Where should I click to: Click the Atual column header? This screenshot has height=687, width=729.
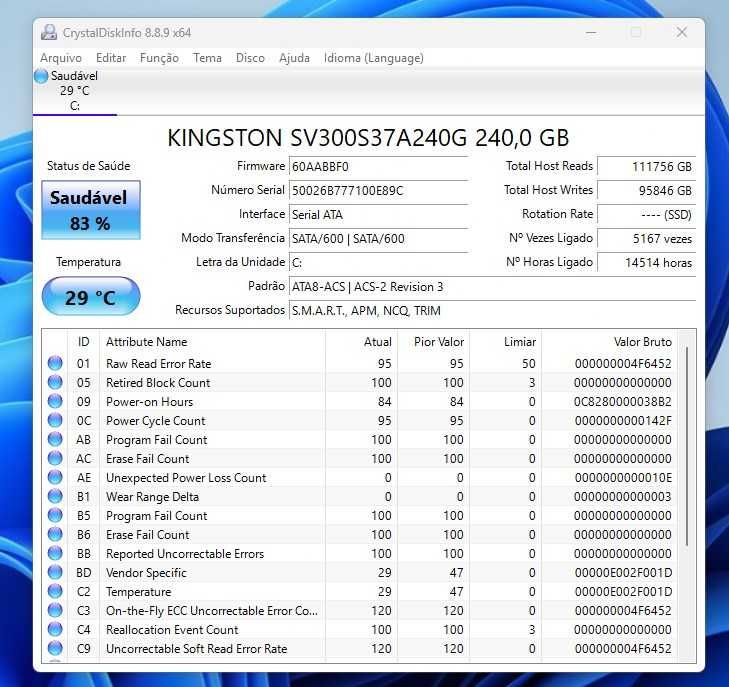[x=362, y=342]
